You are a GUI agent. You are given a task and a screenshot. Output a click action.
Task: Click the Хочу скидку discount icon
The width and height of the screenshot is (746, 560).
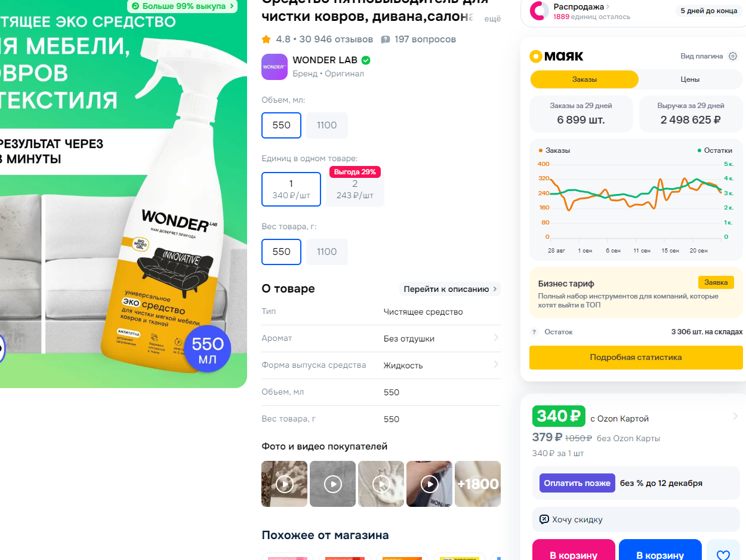point(544,519)
